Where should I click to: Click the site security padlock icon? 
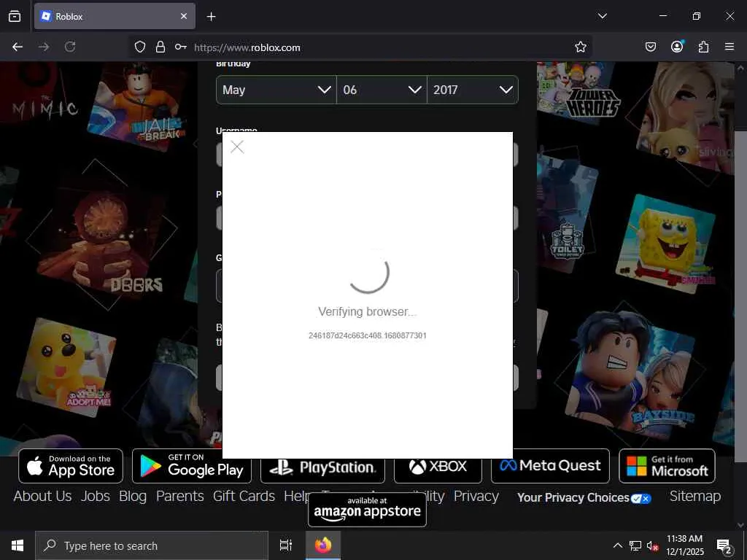point(160,47)
